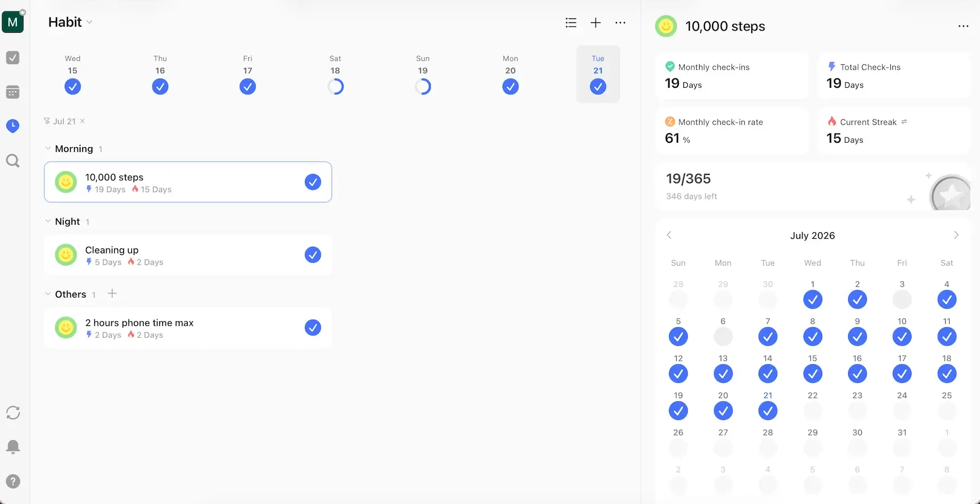Image resolution: width=980 pixels, height=504 pixels.
Task: Click the Total Check-Ins stat card
Action: pos(893,75)
